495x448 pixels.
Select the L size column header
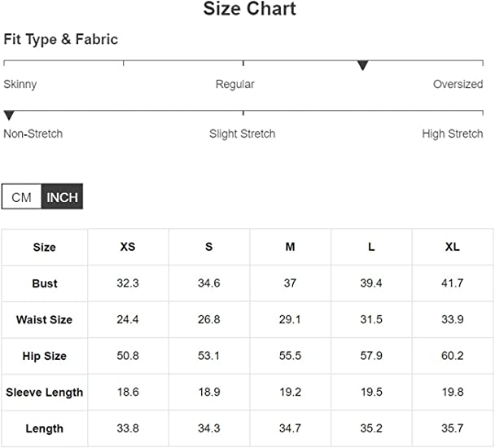(x=371, y=247)
